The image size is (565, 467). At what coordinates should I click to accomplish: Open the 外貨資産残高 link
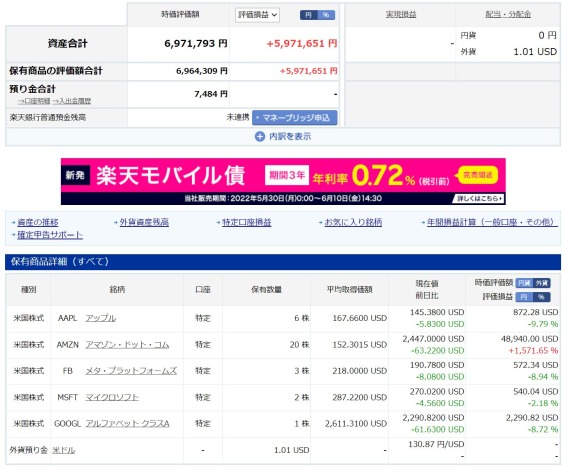[x=144, y=222]
